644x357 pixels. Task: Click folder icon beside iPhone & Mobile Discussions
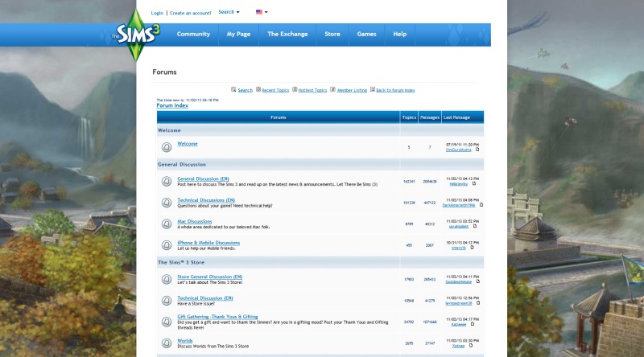pyautogui.click(x=167, y=245)
